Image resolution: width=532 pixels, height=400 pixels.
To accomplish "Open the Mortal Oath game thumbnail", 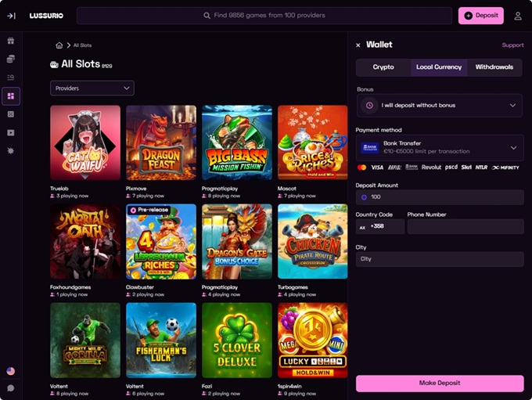I will 85,241.
